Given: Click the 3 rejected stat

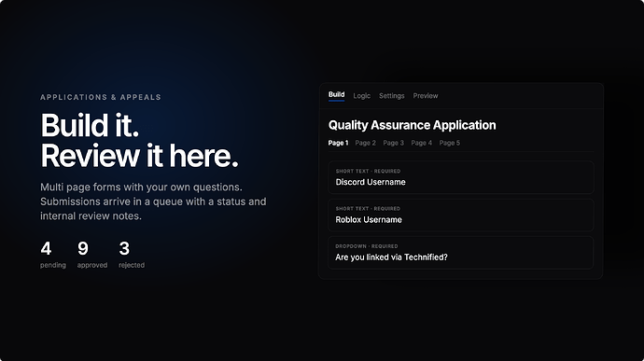Looking at the screenshot, I should pyautogui.click(x=132, y=255).
